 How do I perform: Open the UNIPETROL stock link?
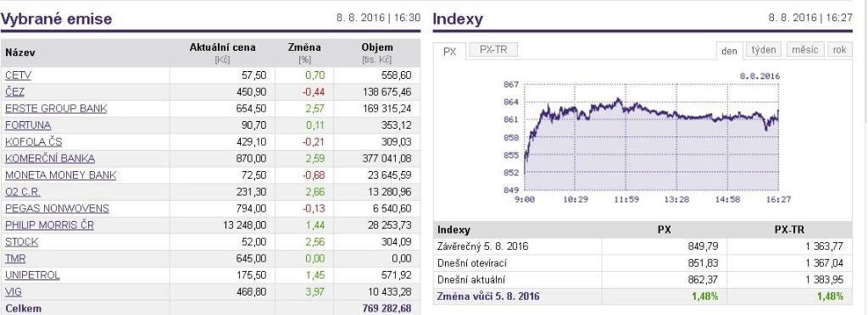click(x=32, y=274)
